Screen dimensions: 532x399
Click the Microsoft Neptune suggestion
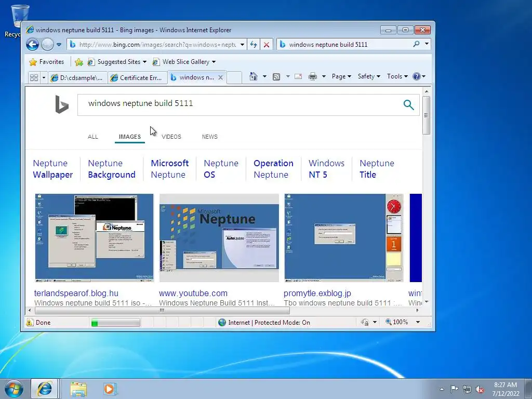(x=170, y=169)
